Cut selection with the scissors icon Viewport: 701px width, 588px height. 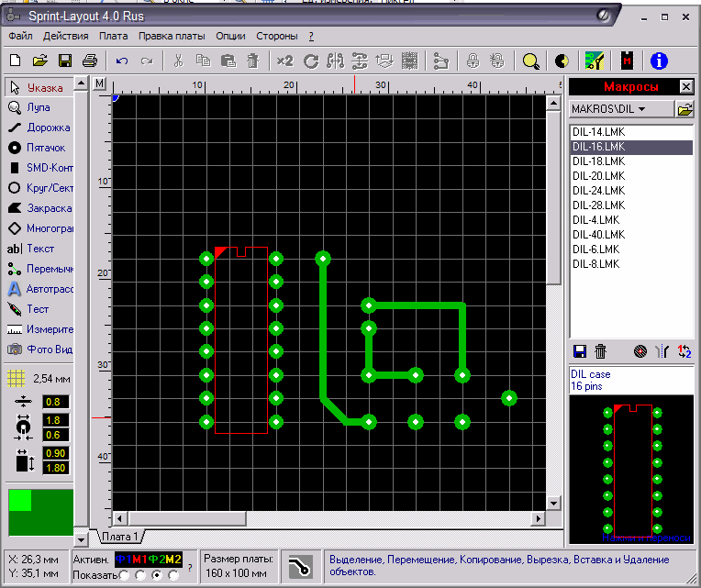(178, 61)
